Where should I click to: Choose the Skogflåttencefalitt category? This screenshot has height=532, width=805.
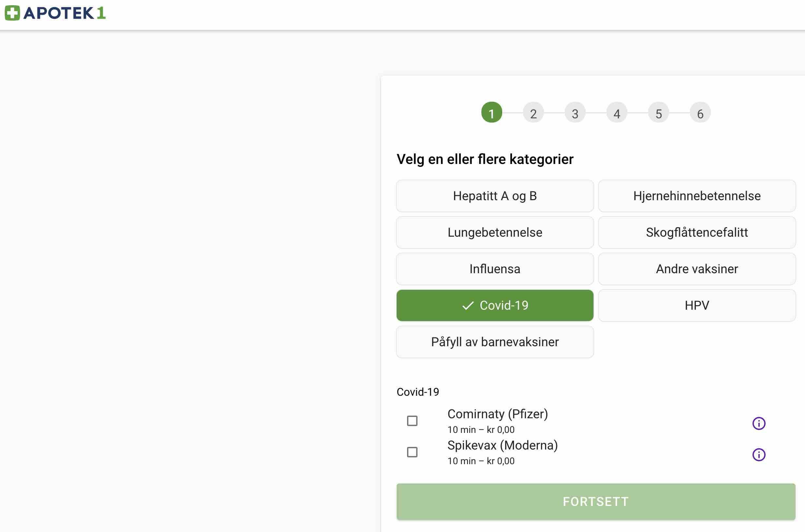[x=697, y=232]
